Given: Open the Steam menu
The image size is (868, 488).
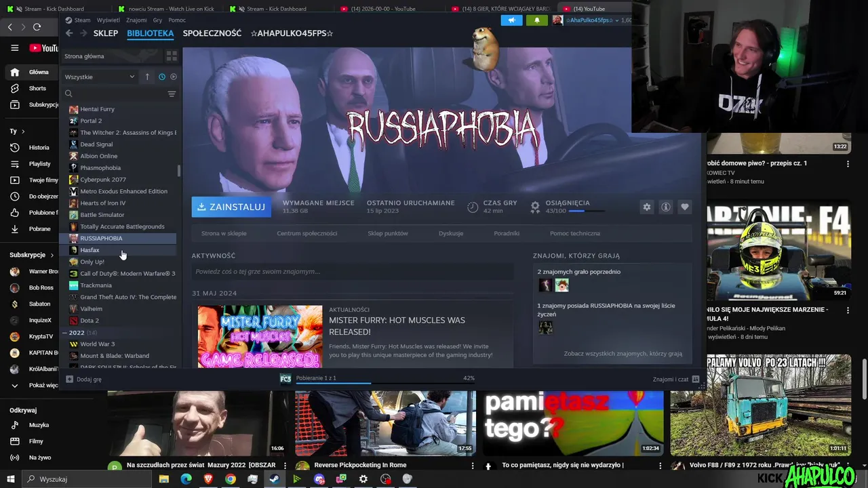Looking at the screenshot, I should click(x=82, y=20).
